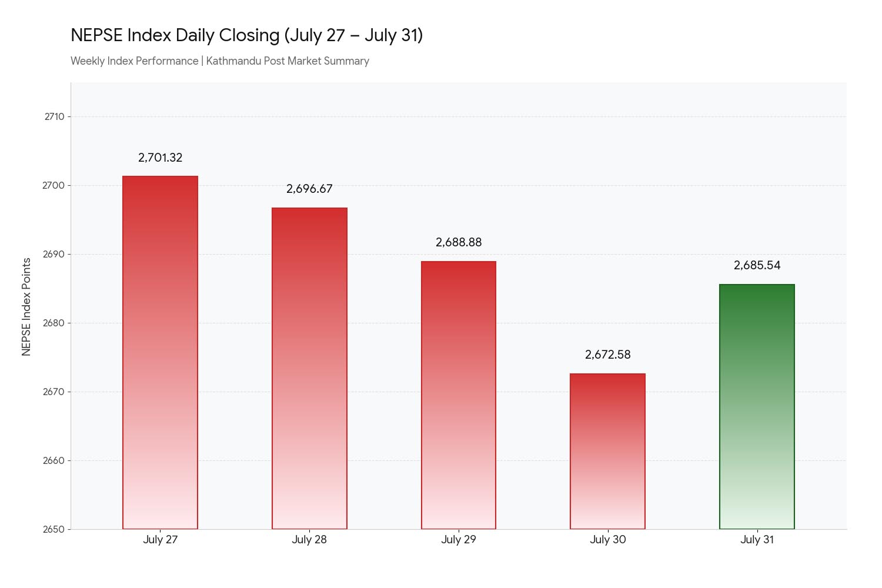Click the 2680 y-axis tick label
Image resolution: width=882 pixels, height=588 pixels.
[x=54, y=323]
